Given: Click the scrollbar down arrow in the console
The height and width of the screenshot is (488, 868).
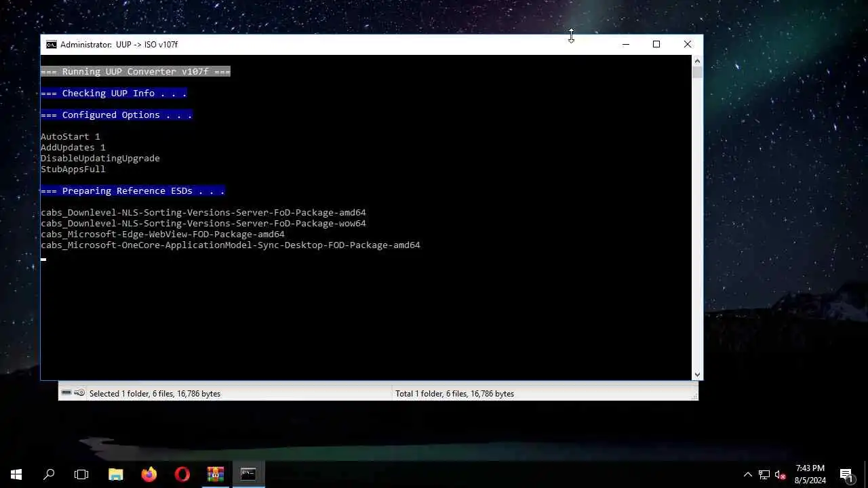Looking at the screenshot, I should pyautogui.click(x=697, y=374).
